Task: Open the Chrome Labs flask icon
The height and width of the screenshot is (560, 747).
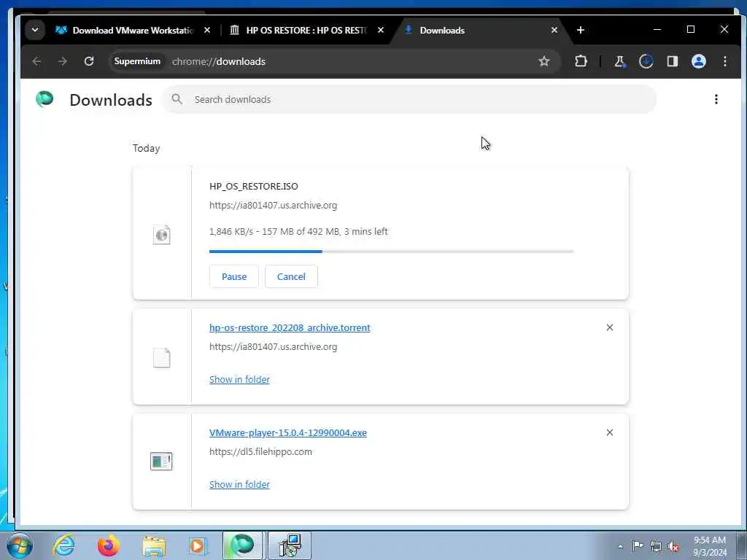Action: point(620,61)
